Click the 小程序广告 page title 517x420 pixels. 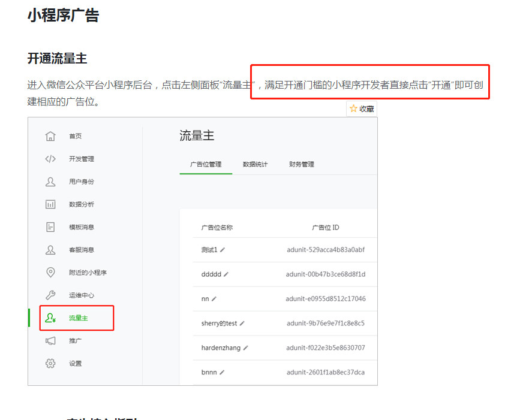64,15
